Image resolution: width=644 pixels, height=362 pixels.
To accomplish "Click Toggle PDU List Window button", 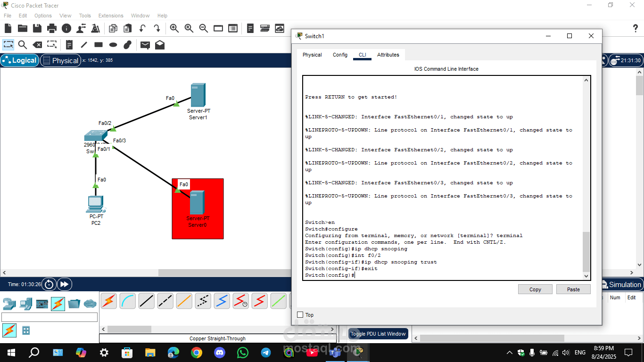I will (378, 334).
